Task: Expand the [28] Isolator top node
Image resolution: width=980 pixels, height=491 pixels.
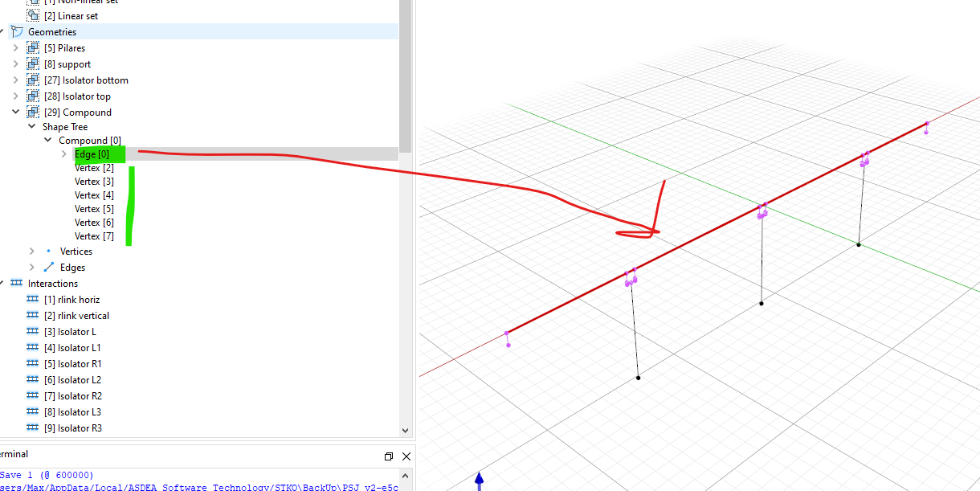Action: point(15,96)
